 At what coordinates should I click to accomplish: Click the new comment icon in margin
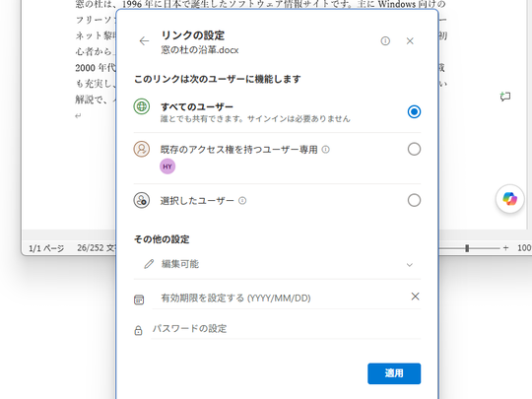tap(504, 97)
